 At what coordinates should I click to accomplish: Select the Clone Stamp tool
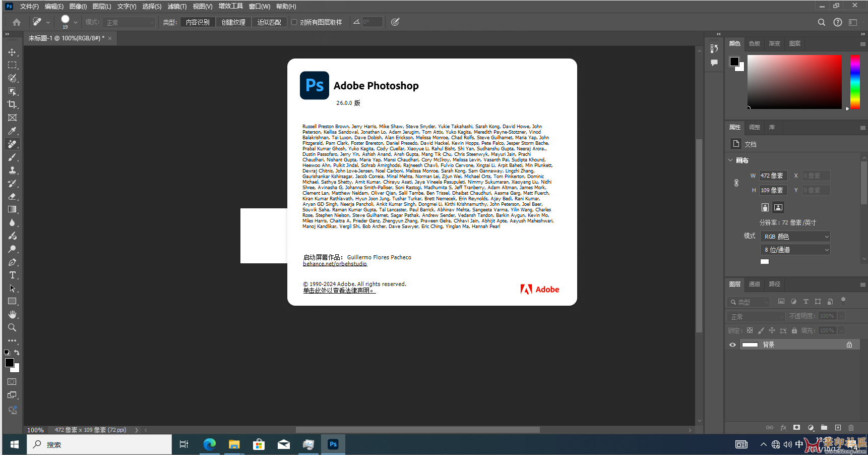coord(12,170)
